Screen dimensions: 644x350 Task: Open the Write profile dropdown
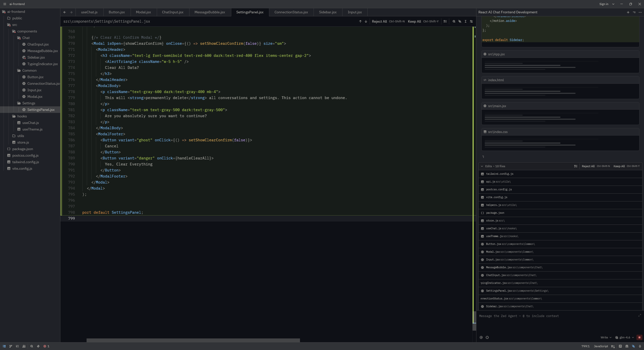[606, 337]
